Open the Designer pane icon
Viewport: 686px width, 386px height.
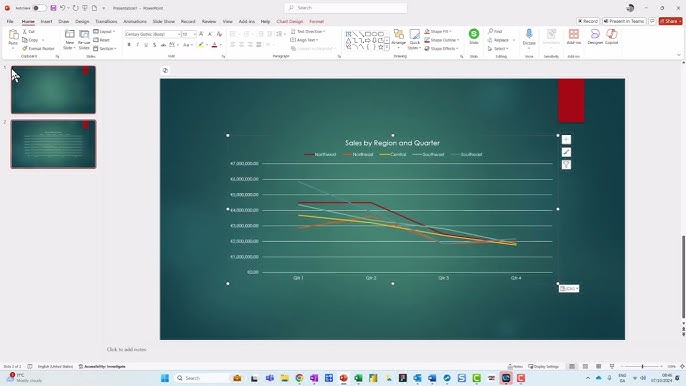coord(595,34)
